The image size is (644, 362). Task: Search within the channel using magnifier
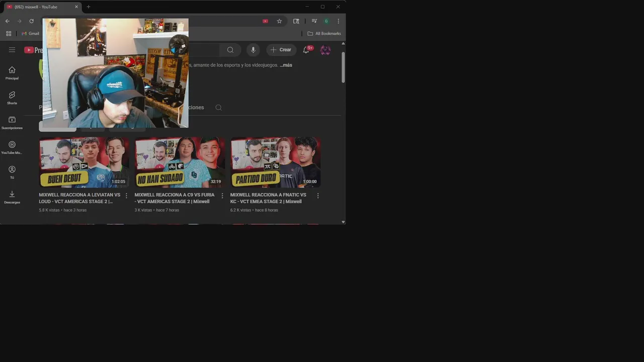[x=218, y=107]
